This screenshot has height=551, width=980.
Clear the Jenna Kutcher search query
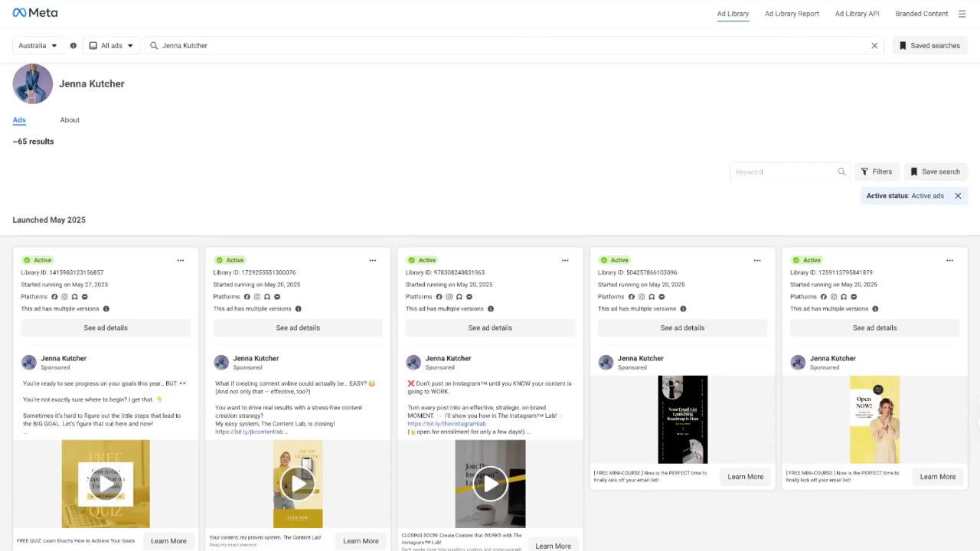[874, 46]
